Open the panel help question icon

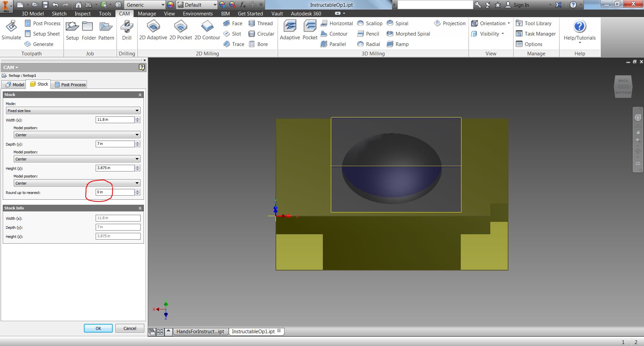tap(142, 67)
